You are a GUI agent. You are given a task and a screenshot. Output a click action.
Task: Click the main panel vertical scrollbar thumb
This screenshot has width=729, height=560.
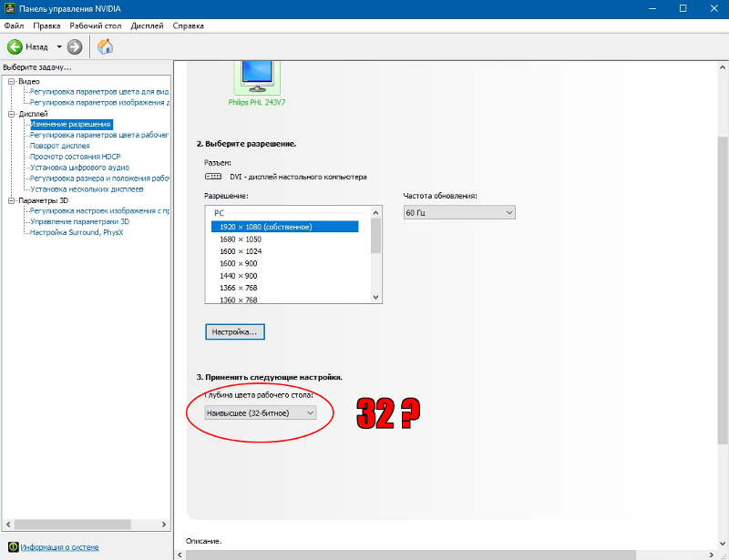pyautogui.click(x=723, y=290)
